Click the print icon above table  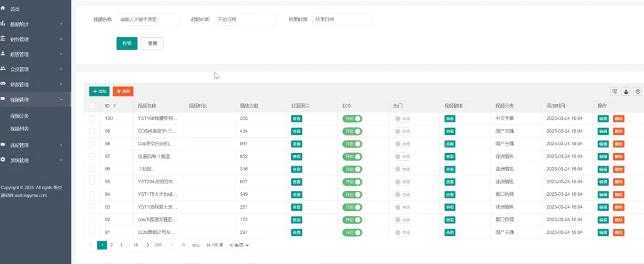pos(638,91)
